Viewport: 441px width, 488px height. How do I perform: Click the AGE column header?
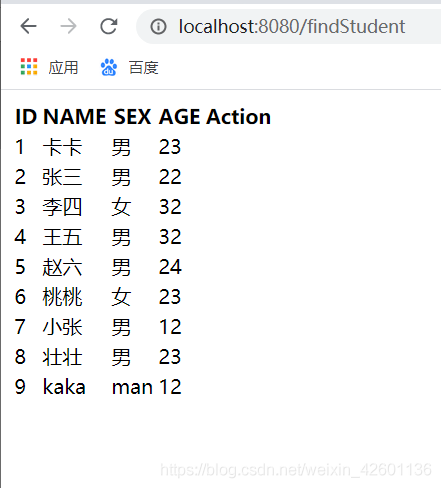[179, 117]
